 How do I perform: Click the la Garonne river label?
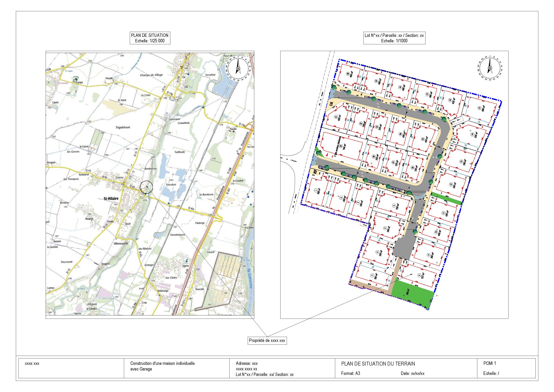point(250,279)
